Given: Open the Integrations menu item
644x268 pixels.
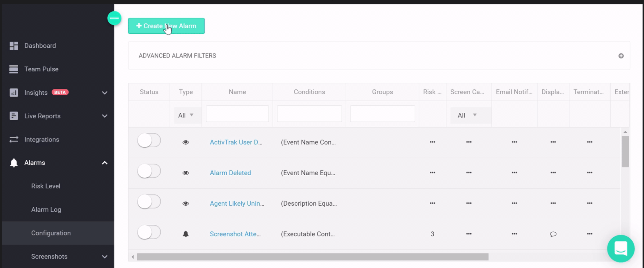Looking at the screenshot, I should [x=42, y=140].
